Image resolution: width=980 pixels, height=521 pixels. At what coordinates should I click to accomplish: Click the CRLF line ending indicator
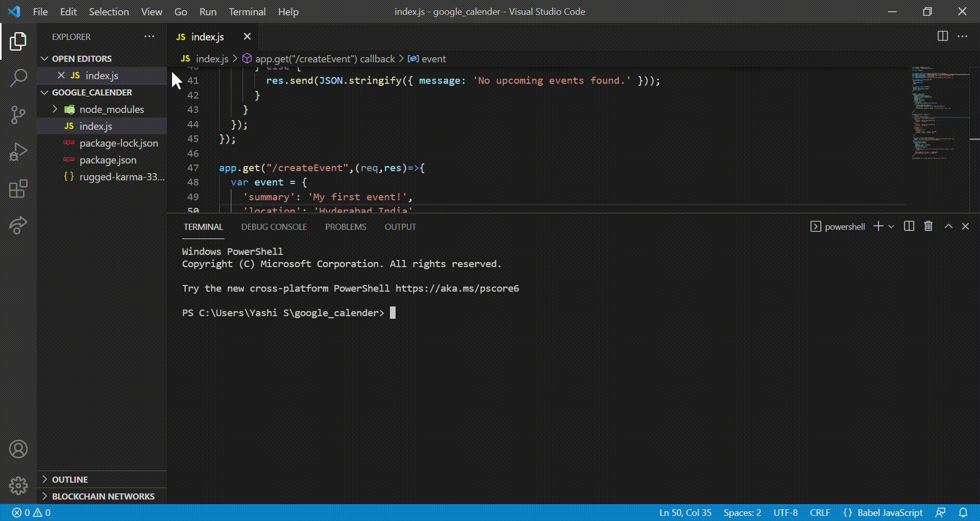(x=820, y=512)
